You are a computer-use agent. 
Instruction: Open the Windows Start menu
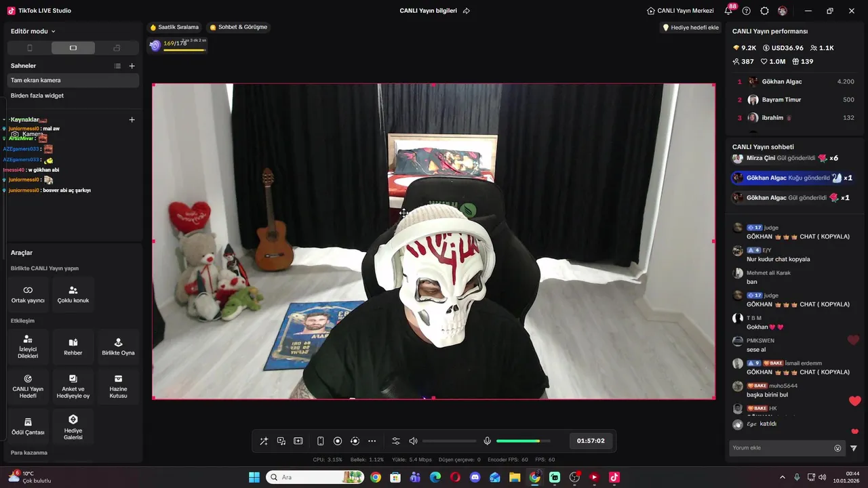tap(254, 477)
